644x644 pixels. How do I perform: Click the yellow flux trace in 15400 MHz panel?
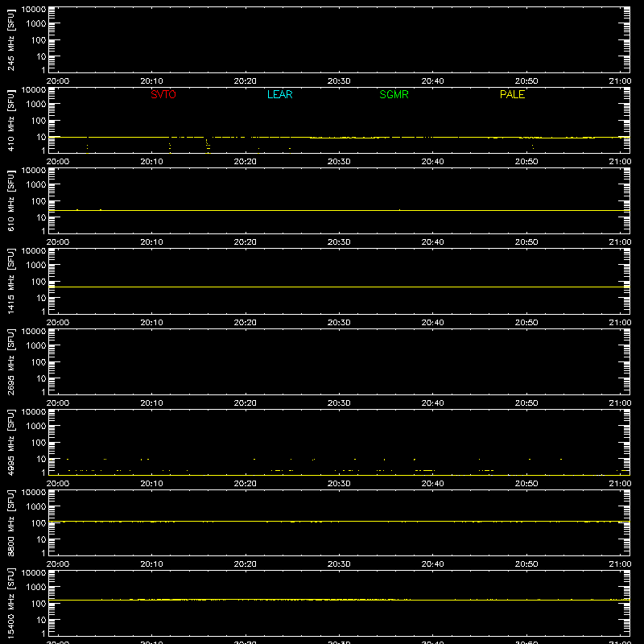coord(339,600)
